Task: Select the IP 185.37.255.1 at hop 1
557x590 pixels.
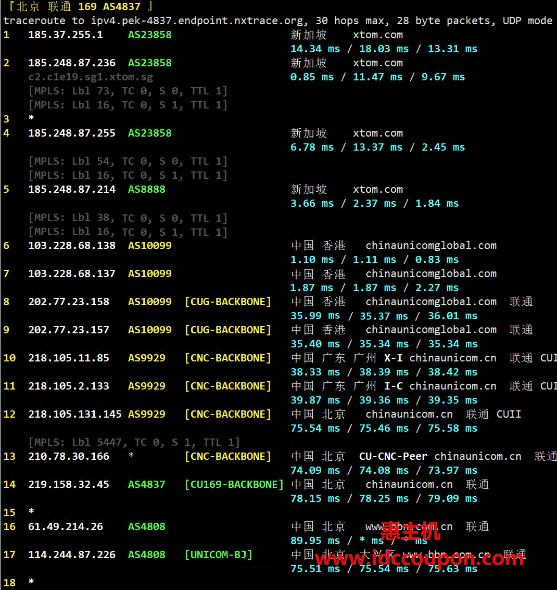Action: (65, 35)
